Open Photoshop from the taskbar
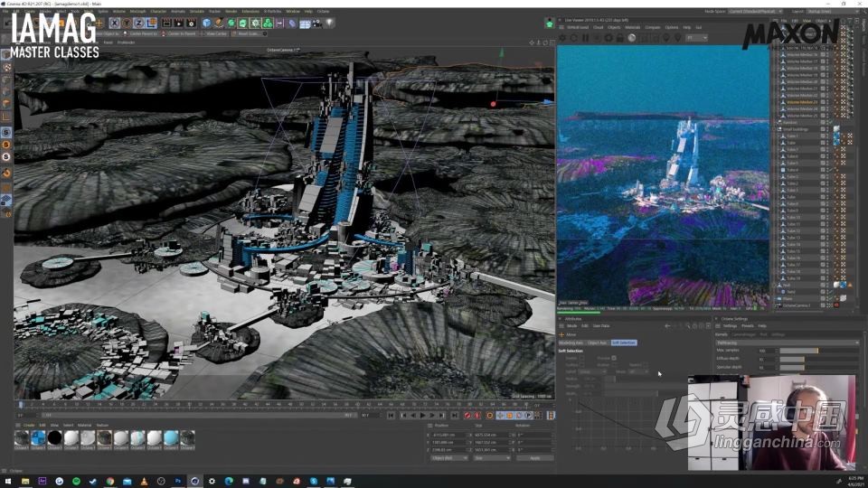Viewport: 868px width, 488px height. tap(178, 482)
